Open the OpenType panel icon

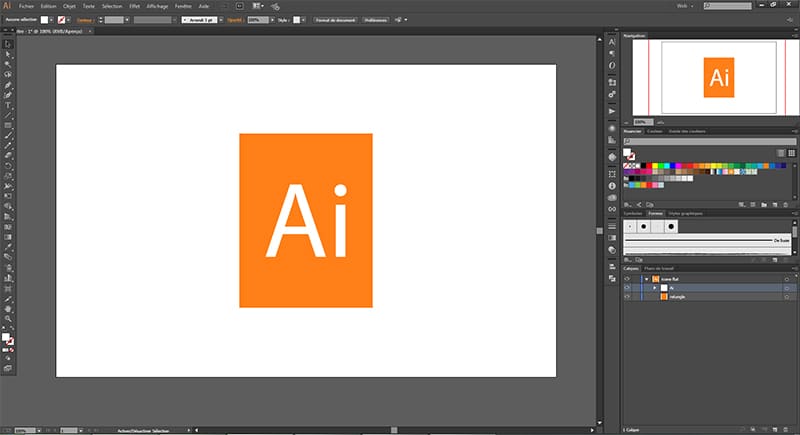[x=612, y=65]
